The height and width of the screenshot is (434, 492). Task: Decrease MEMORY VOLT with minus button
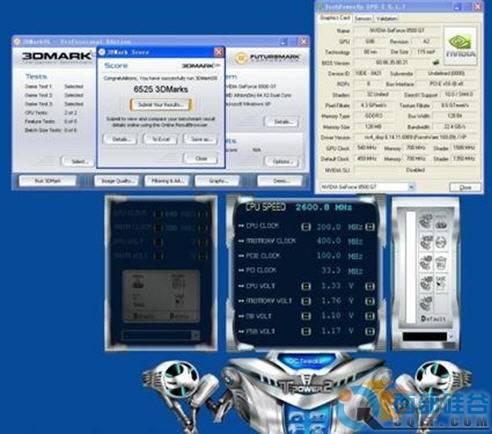point(306,301)
